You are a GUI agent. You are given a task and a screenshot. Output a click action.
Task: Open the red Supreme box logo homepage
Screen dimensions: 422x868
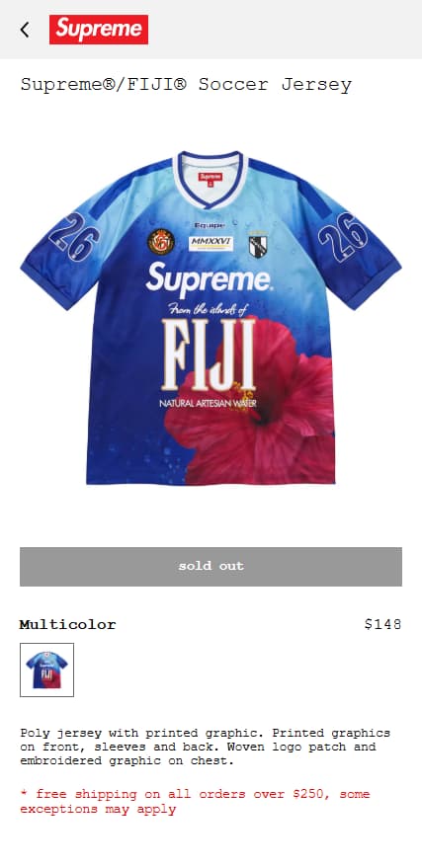99,30
